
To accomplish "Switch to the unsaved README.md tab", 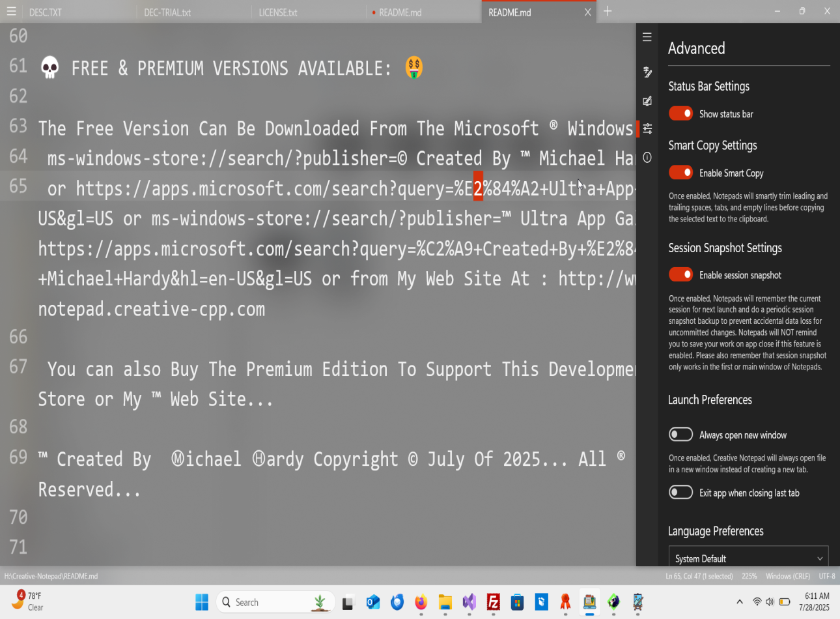I will click(x=423, y=12).
